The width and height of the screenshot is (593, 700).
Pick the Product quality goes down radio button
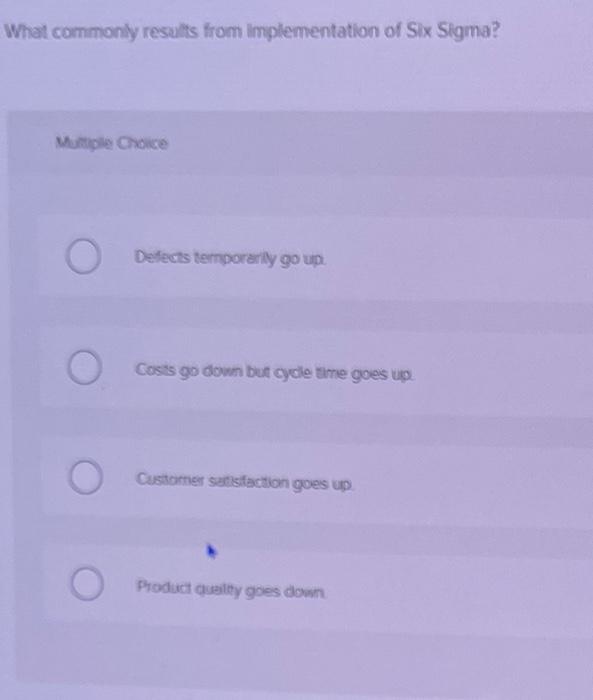tap(87, 583)
